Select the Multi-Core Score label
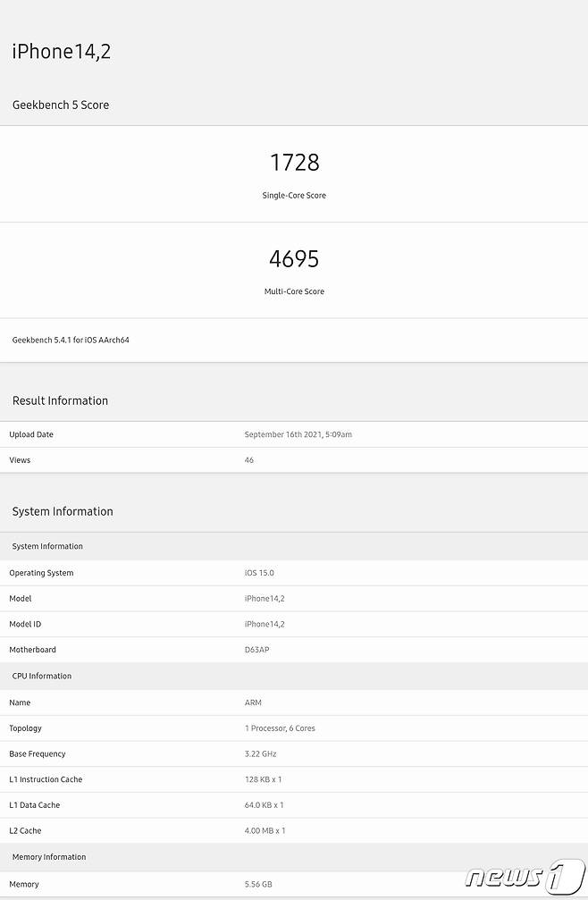Image resolution: width=588 pixels, height=900 pixels. (294, 291)
